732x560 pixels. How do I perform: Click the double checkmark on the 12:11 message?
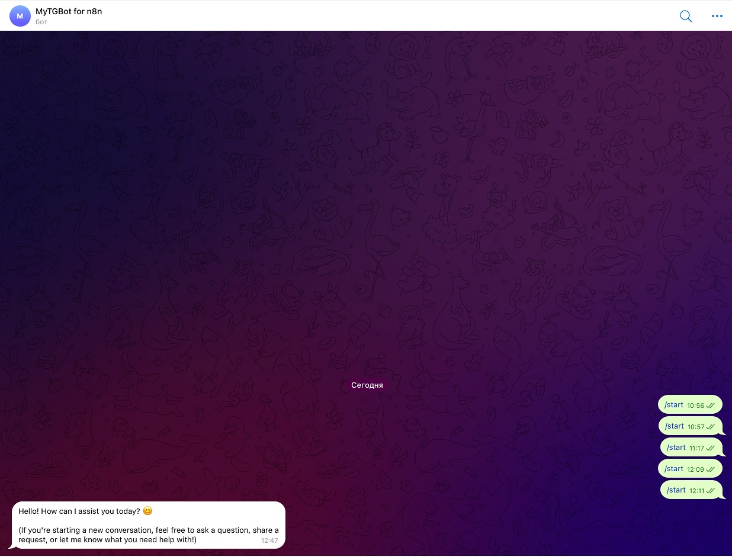pyautogui.click(x=710, y=491)
